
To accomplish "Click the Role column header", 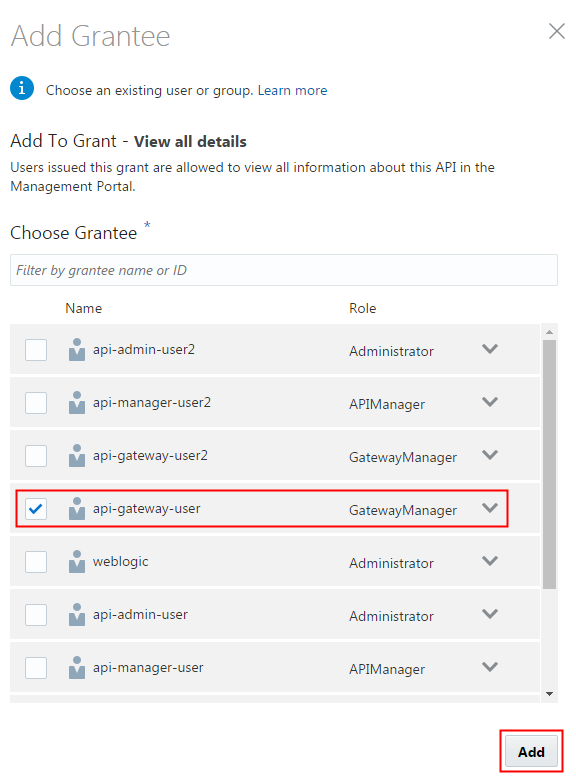I will pos(363,308).
